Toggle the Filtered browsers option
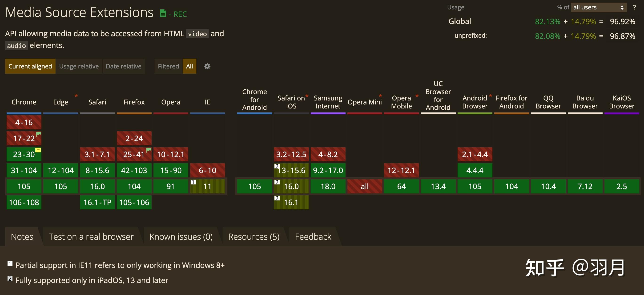 click(x=168, y=66)
